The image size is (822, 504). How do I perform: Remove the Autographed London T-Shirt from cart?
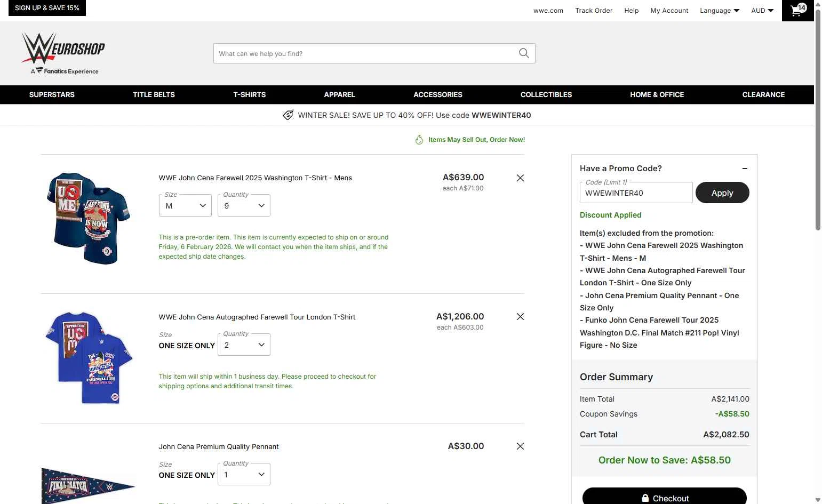pyautogui.click(x=520, y=317)
